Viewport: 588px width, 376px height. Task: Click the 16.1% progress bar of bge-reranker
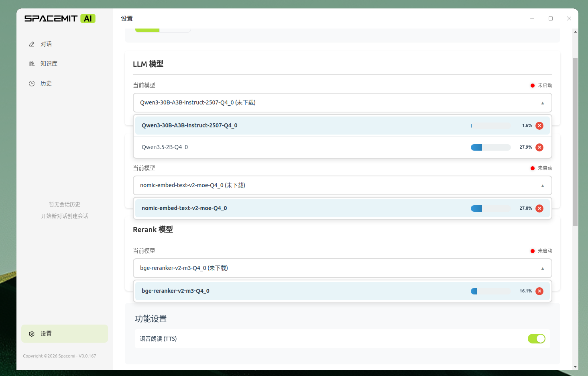(x=490, y=291)
